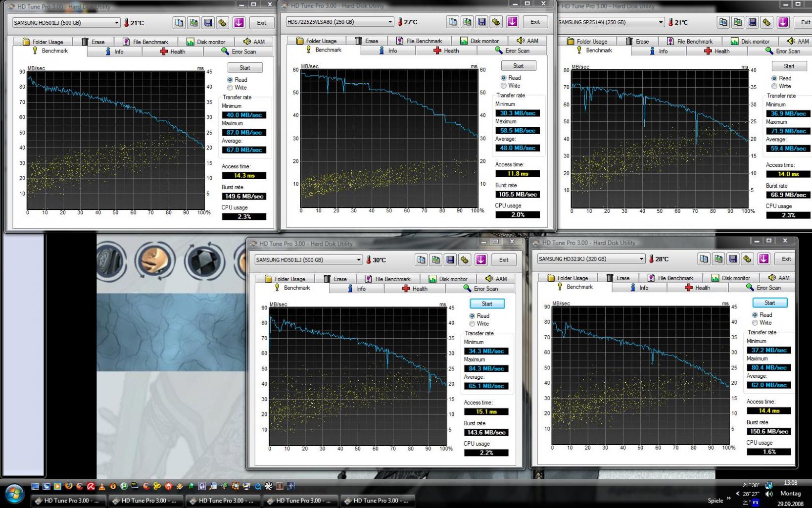Click Start button in HD321KJ window
Image resolution: width=812 pixels, height=508 pixels.
[770, 303]
